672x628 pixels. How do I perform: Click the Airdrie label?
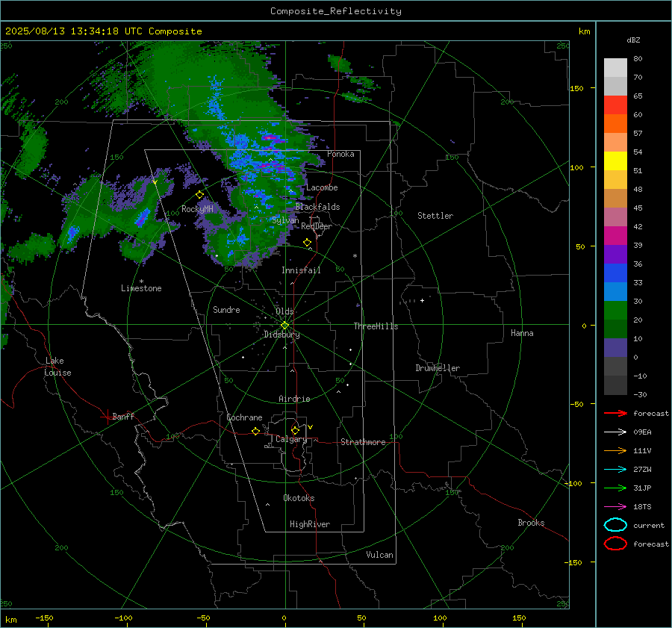coord(294,399)
